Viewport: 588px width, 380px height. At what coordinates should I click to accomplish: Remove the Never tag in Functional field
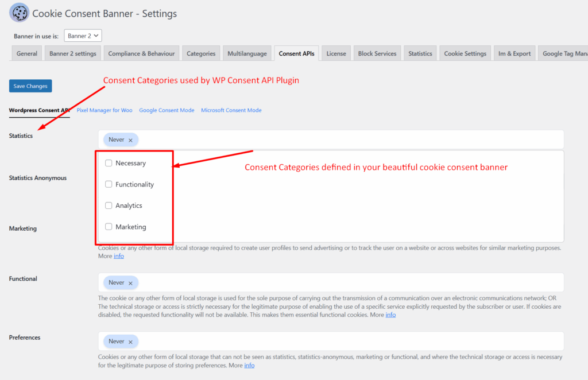point(130,284)
